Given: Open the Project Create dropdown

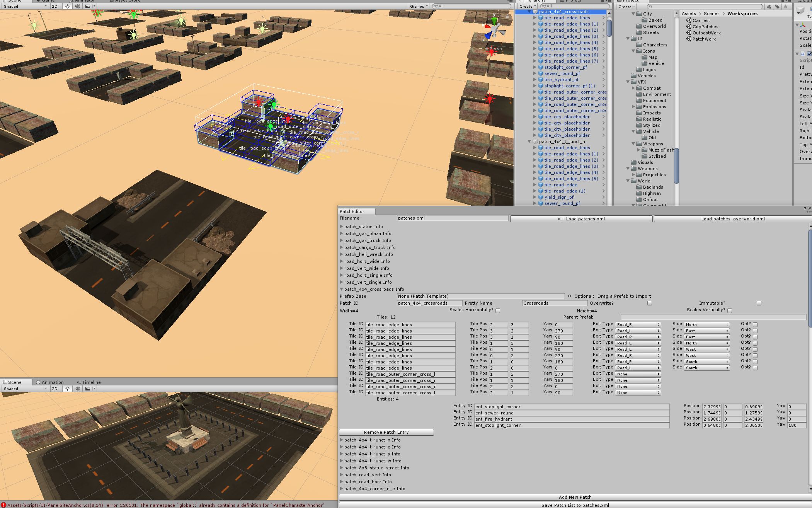Looking at the screenshot, I should [x=626, y=7].
